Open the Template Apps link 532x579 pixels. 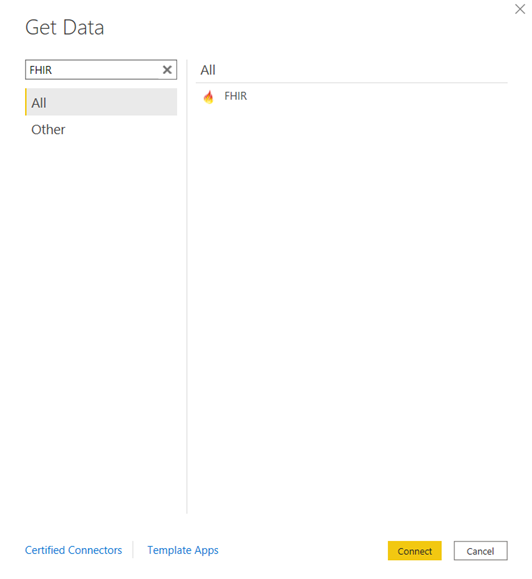[183, 550]
